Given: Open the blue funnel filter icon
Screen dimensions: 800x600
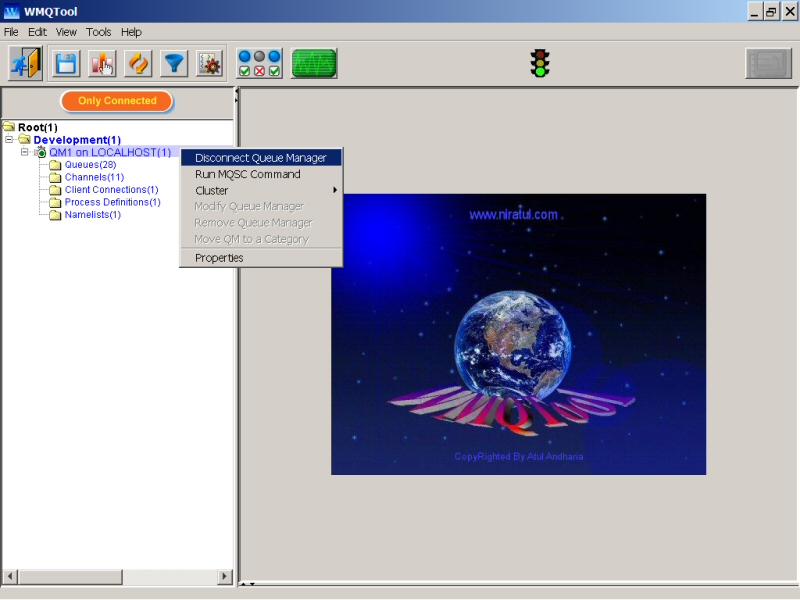Looking at the screenshot, I should (174, 64).
